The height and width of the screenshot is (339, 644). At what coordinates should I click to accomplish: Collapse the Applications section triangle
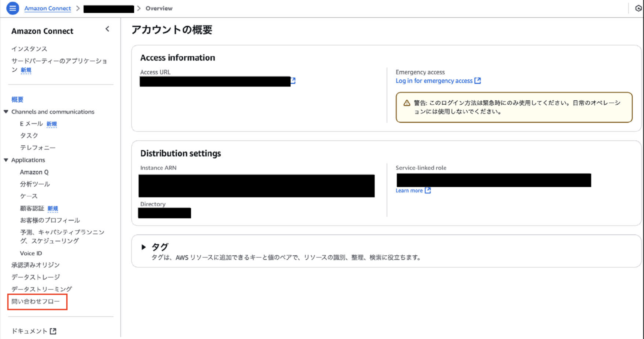[6, 160]
